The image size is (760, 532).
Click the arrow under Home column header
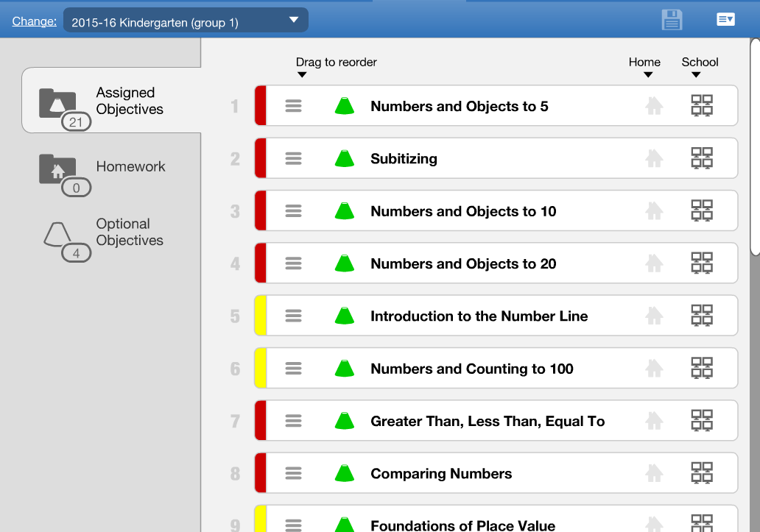(x=647, y=75)
